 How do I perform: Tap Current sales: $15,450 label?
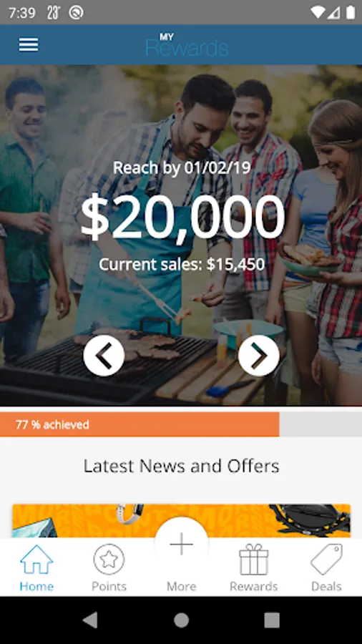[x=182, y=265]
